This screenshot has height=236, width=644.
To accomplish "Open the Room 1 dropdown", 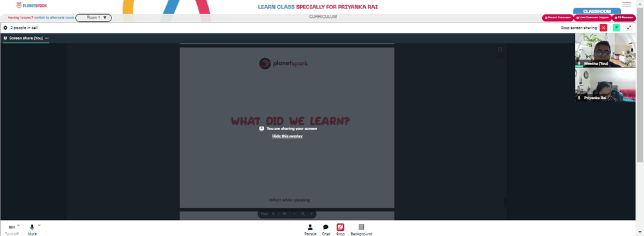I will pyautogui.click(x=93, y=17).
